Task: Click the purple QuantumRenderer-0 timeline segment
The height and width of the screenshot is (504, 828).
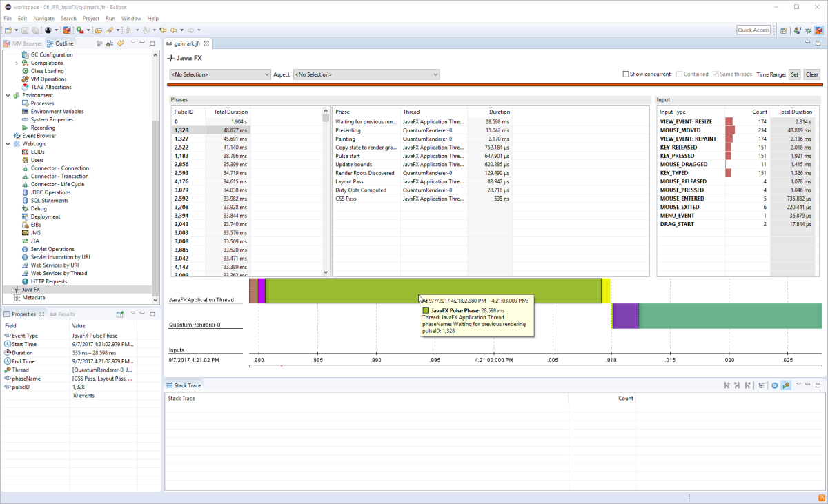Action: pos(626,316)
